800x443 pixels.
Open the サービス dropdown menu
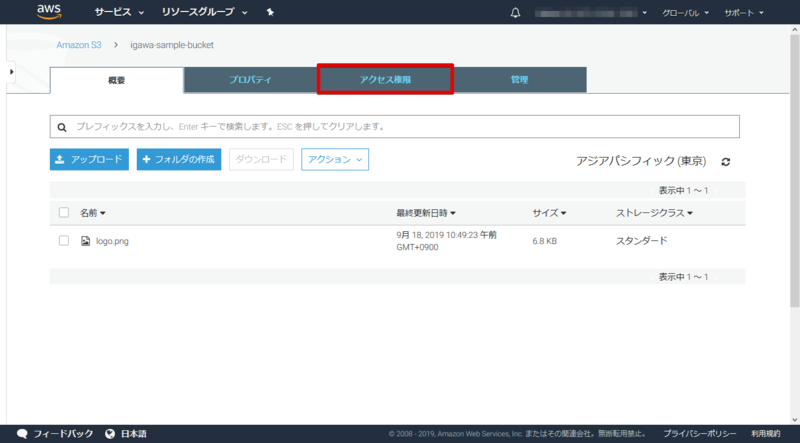(119, 12)
